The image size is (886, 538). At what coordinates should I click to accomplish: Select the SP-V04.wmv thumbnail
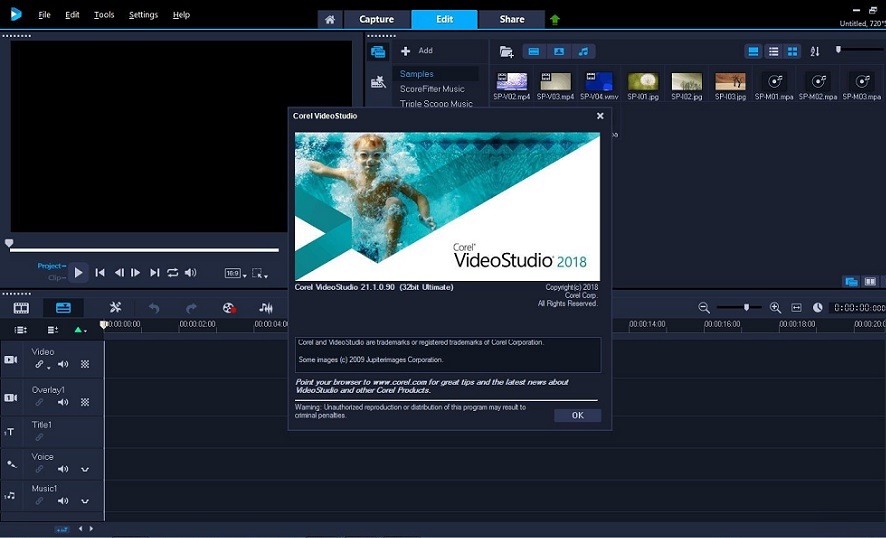pyautogui.click(x=599, y=81)
